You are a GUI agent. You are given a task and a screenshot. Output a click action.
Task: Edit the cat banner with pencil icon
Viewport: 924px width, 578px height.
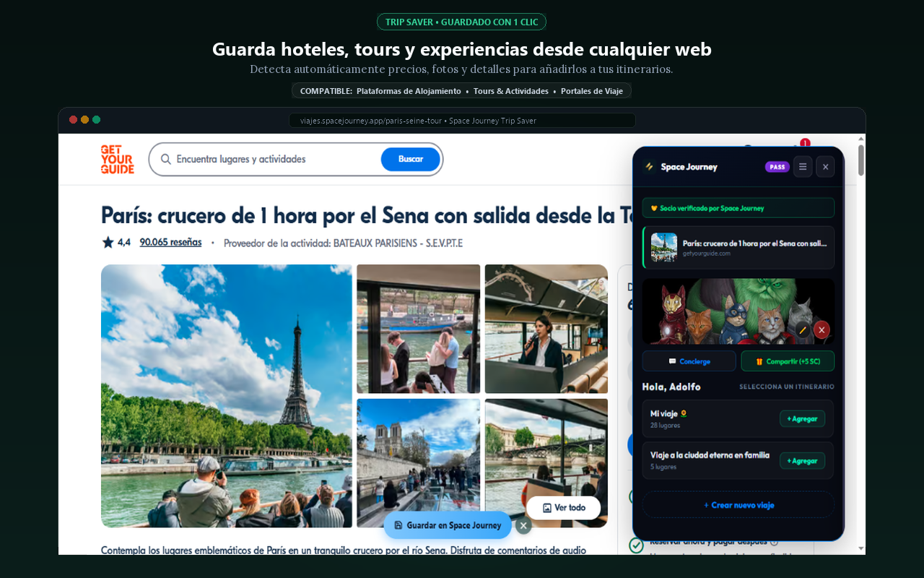(803, 330)
